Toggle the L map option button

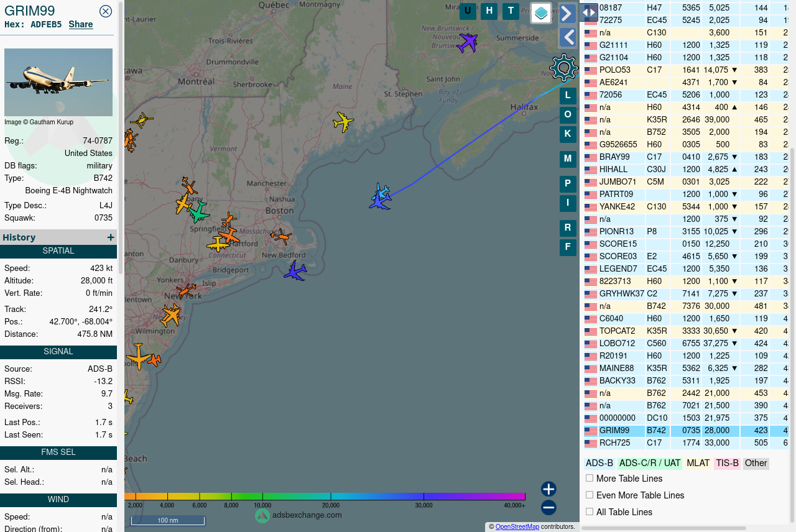point(568,96)
